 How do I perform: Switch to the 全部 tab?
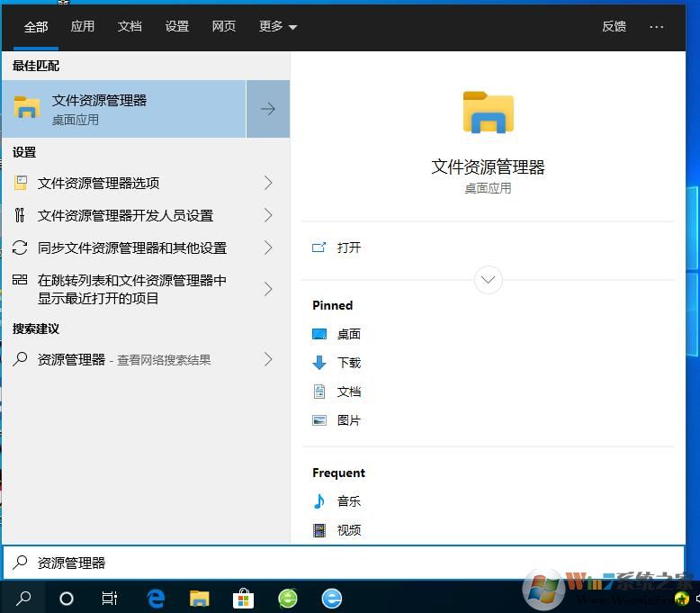click(x=36, y=27)
